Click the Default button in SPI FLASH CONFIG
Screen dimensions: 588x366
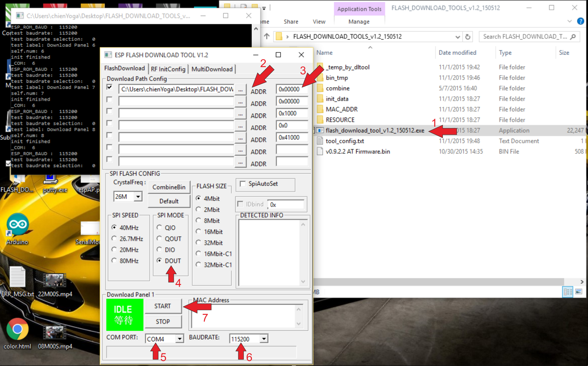point(169,201)
